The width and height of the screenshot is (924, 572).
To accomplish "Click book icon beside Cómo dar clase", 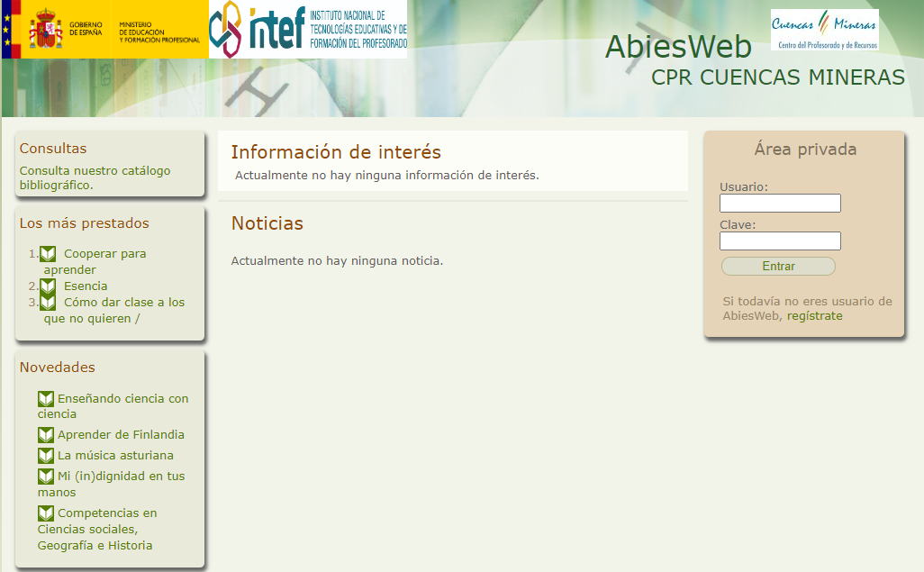I will [x=48, y=303].
